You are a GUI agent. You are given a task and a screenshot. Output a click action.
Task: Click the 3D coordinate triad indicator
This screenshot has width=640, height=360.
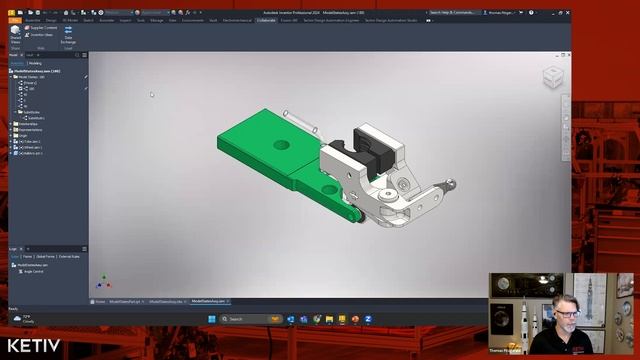click(103, 282)
